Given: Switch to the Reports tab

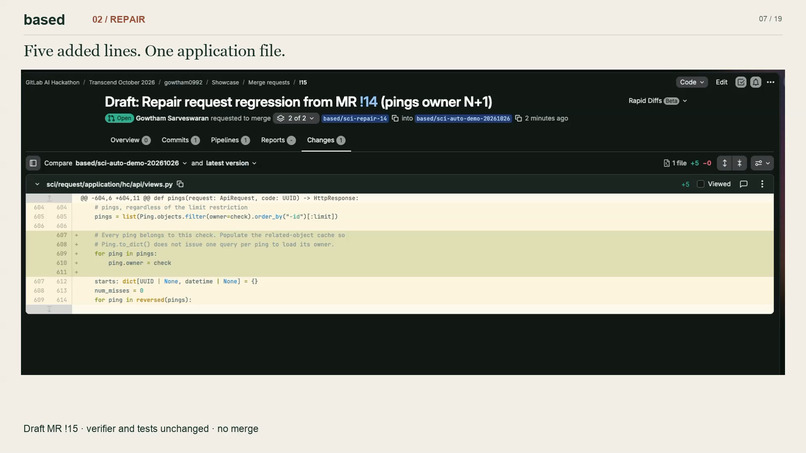Looking at the screenshot, I should pos(278,140).
